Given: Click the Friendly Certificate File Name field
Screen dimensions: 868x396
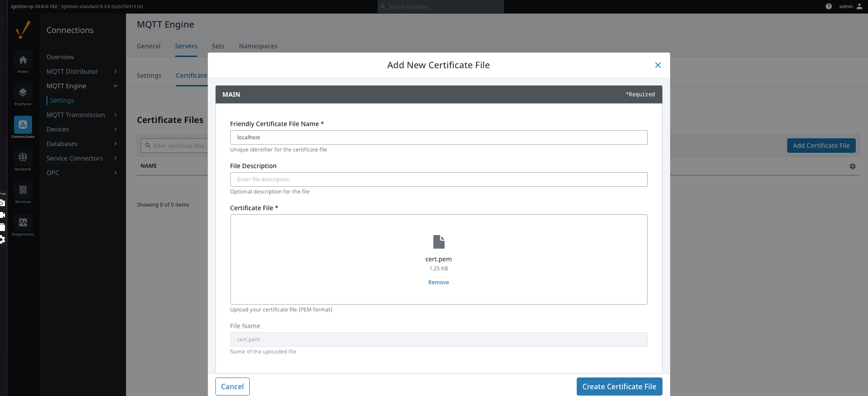Looking at the screenshot, I should [x=439, y=137].
